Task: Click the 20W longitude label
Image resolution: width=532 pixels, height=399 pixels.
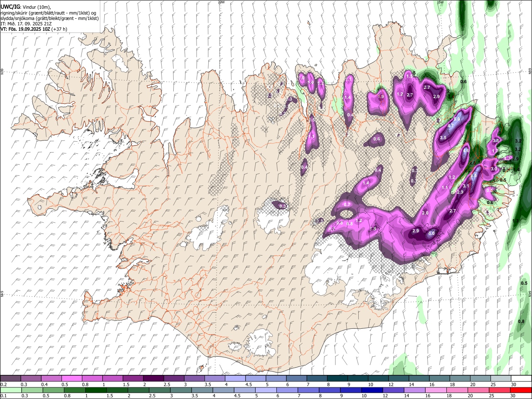Action: 221,2
